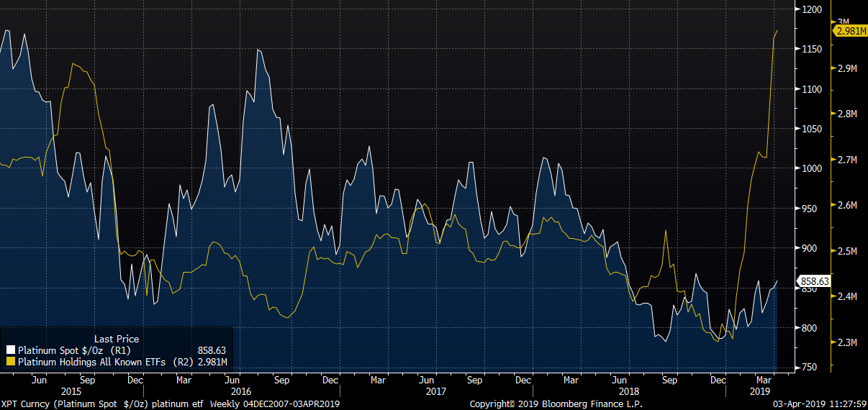This screenshot has width=868, height=410.
Task: Click the 1150 price axis label
Action: [x=810, y=49]
